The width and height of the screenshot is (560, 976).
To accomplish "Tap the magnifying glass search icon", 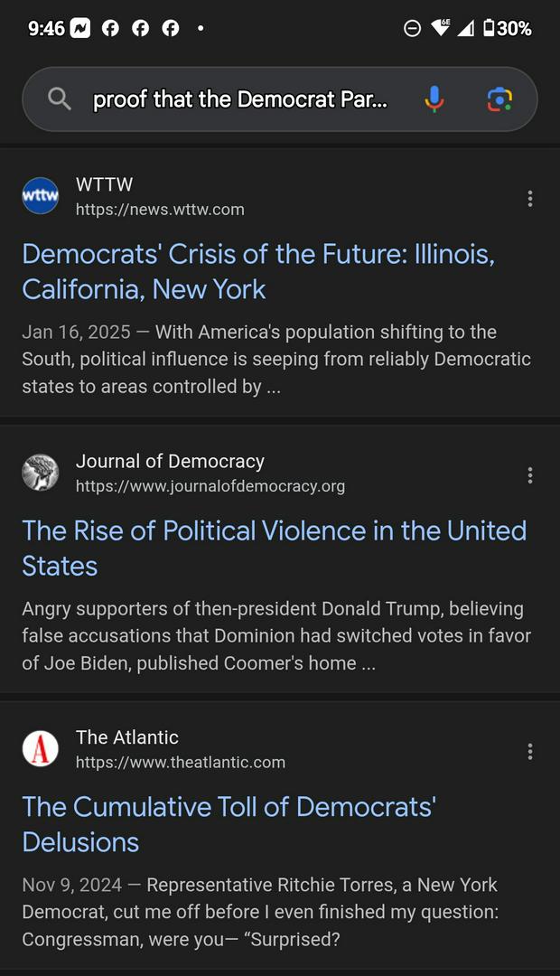I will 60,99.
